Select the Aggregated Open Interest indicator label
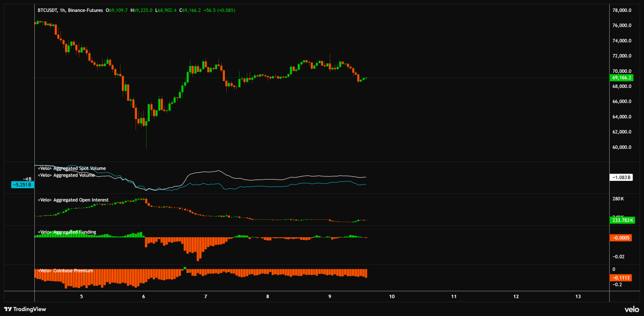The width and height of the screenshot is (644, 316). [74, 200]
